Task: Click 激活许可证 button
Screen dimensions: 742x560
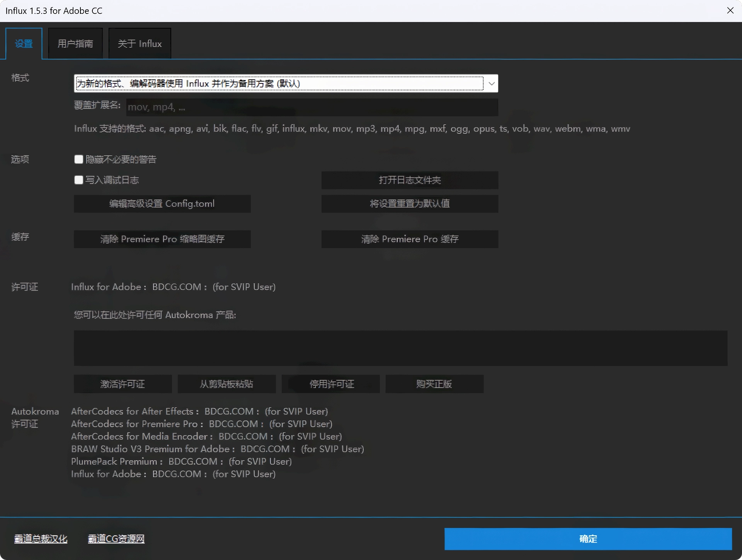Action: click(123, 384)
